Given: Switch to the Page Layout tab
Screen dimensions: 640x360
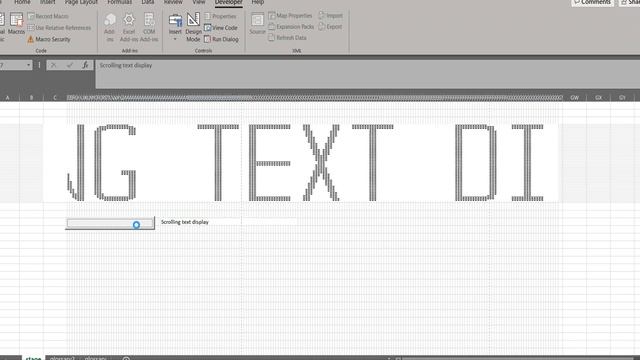Looking at the screenshot, I should [81, 2].
